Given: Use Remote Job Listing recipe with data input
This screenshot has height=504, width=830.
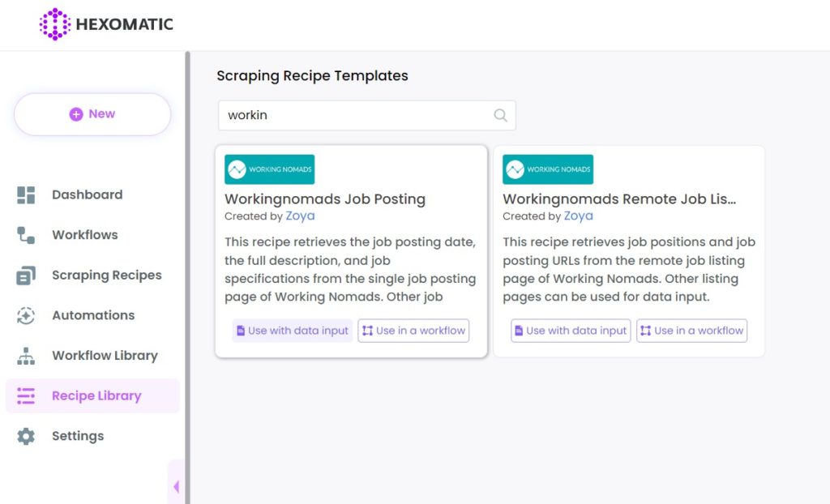Looking at the screenshot, I should pyautogui.click(x=571, y=331).
